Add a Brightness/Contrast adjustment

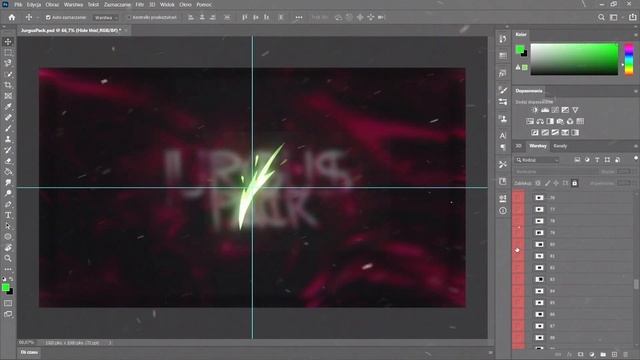click(535, 110)
